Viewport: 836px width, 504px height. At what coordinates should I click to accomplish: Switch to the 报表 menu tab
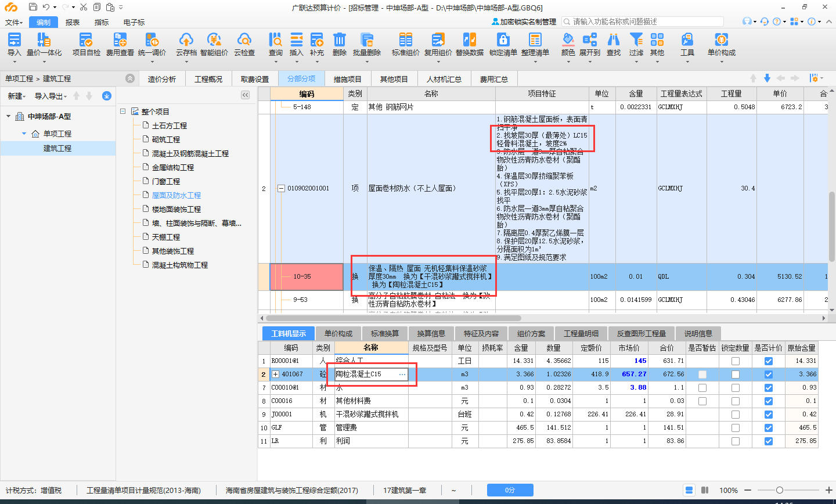(x=73, y=22)
